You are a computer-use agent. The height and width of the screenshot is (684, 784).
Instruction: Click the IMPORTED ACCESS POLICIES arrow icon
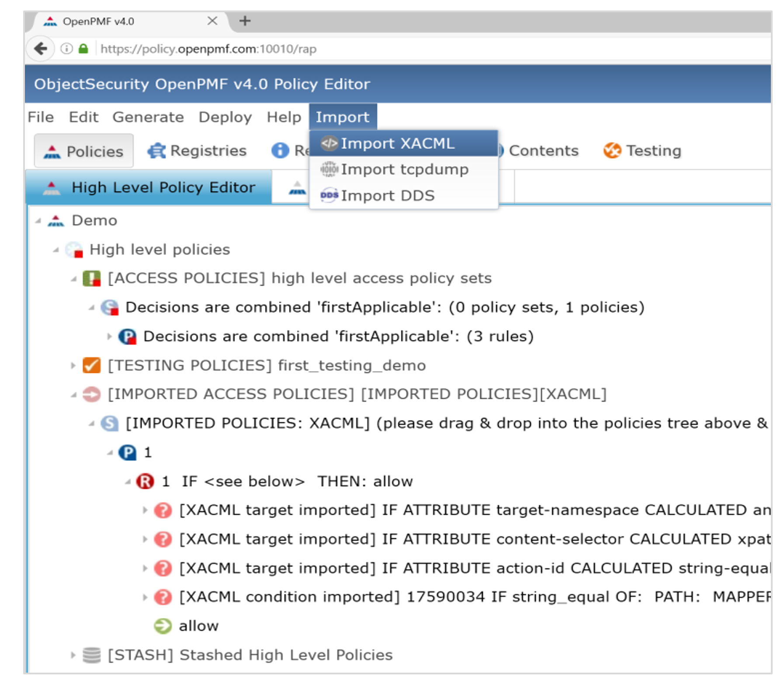click(92, 394)
